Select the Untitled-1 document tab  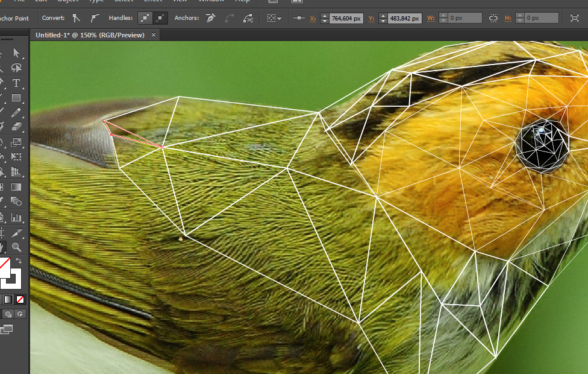tap(90, 35)
